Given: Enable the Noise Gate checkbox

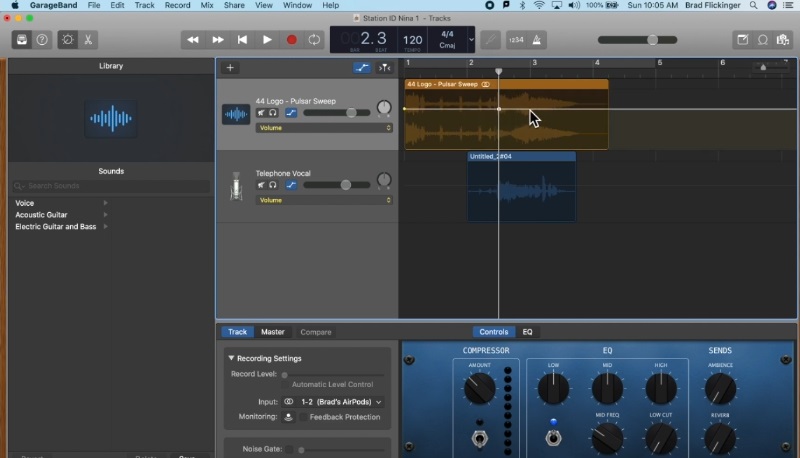Looking at the screenshot, I should [x=289, y=449].
